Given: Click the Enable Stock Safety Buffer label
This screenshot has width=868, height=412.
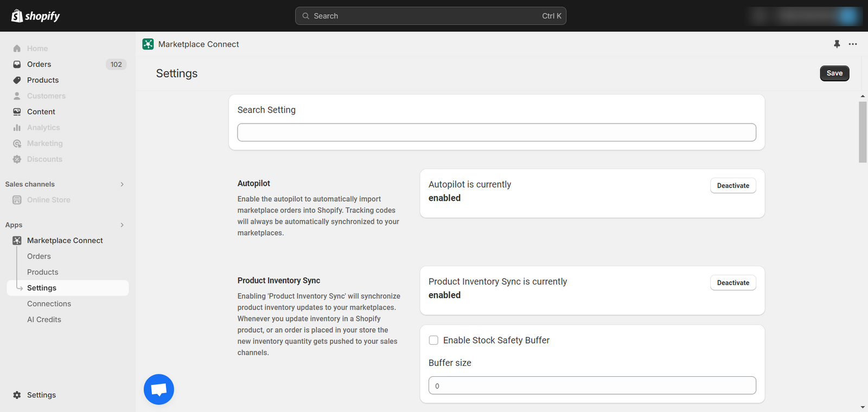Looking at the screenshot, I should click(x=496, y=340).
